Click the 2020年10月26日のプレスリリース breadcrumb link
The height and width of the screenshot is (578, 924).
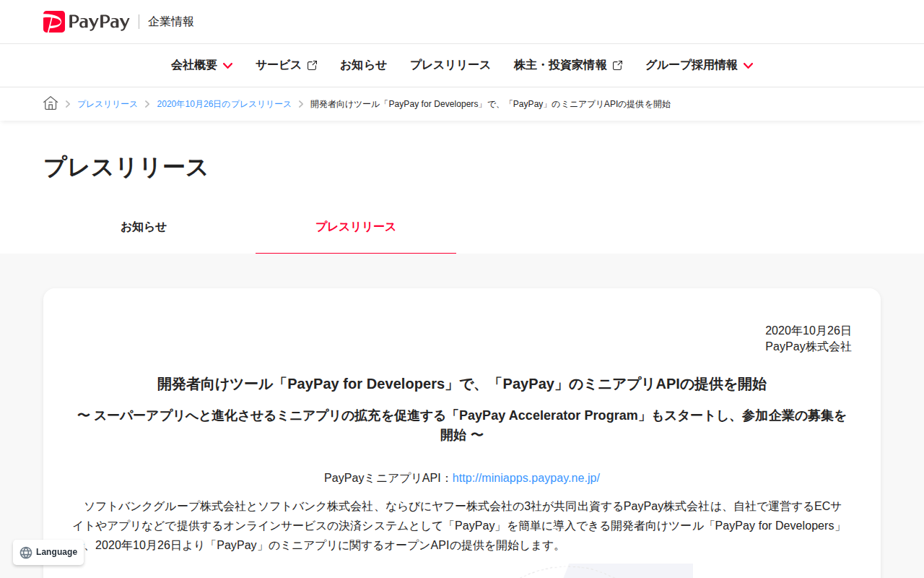pos(225,104)
